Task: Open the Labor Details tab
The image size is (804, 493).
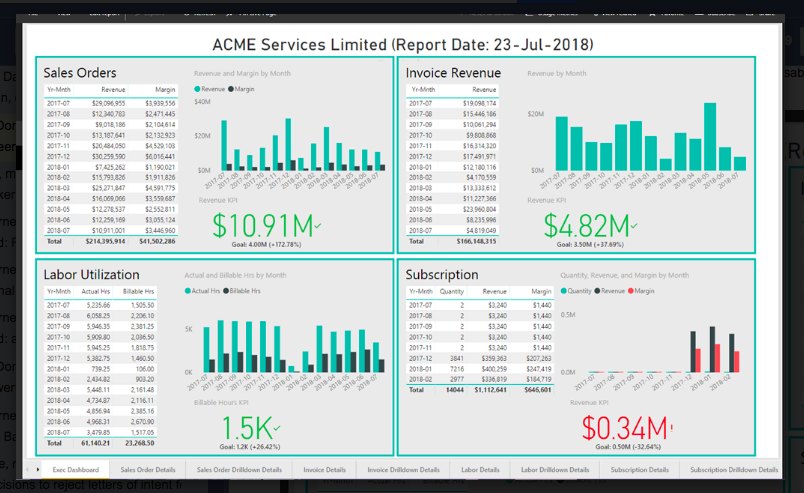Action: pyautogui.click(x=480, y=469)
